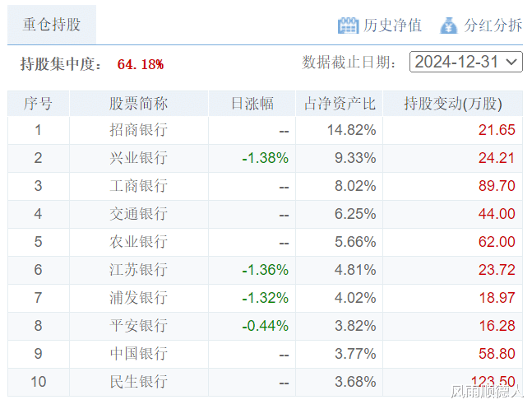Open stock 工商银行

tap(139, 186)
